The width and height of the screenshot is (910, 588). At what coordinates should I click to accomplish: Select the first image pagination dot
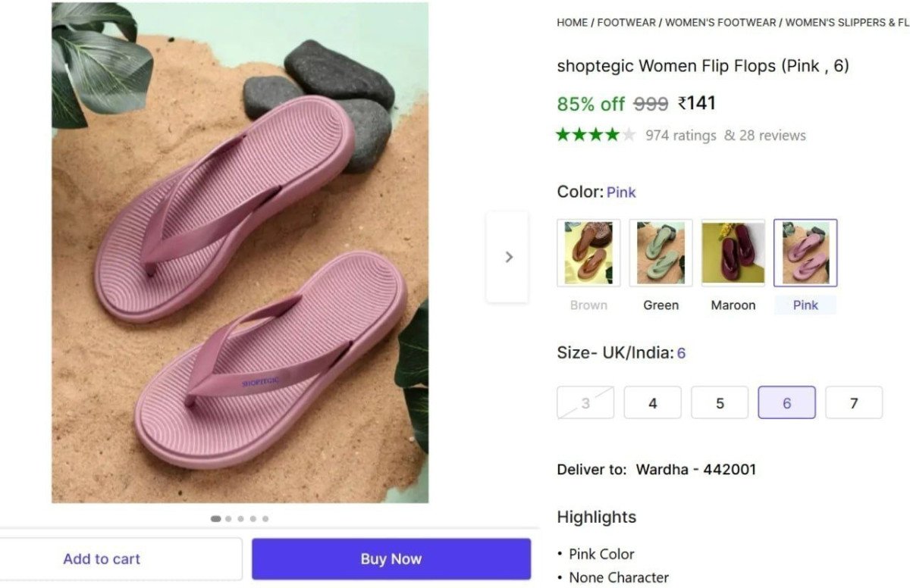pos(215,518)
